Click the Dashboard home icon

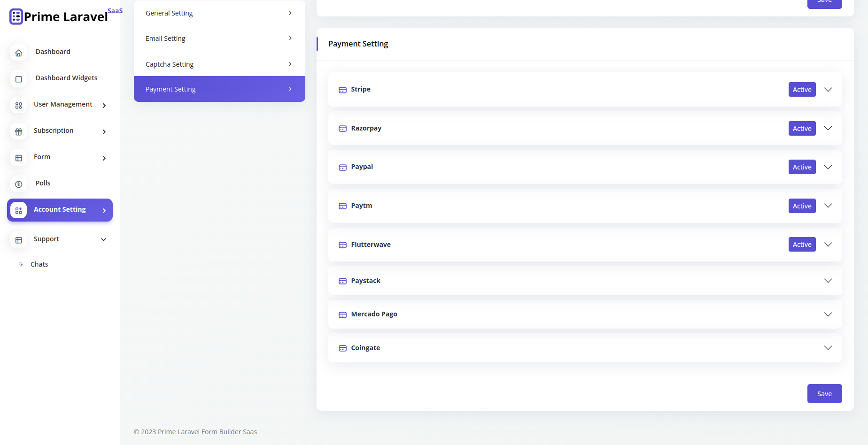point(18,53)
